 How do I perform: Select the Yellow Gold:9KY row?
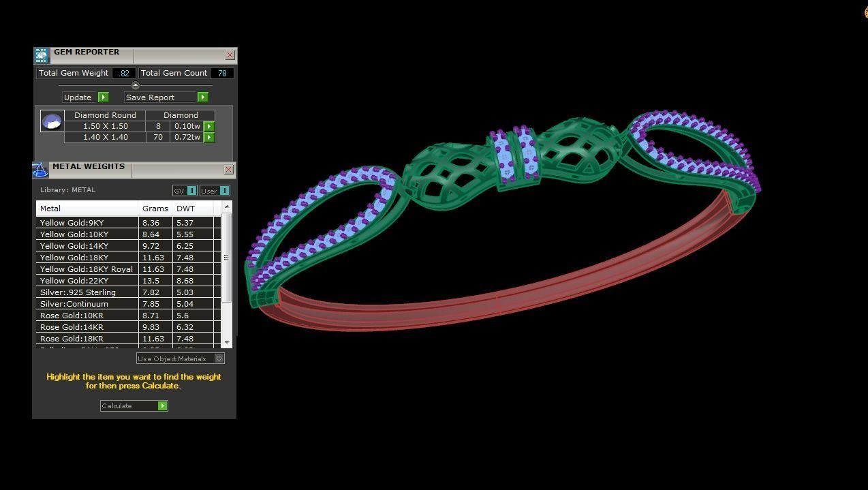coord(128,223)
